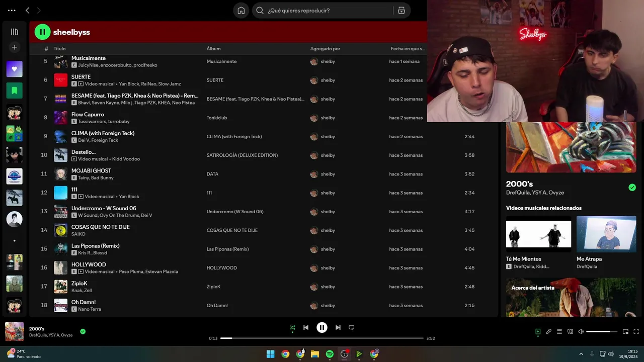Click the 111 track blue cover
The width and height of the screenshot is (644, 362).
[x=60, y=193]
